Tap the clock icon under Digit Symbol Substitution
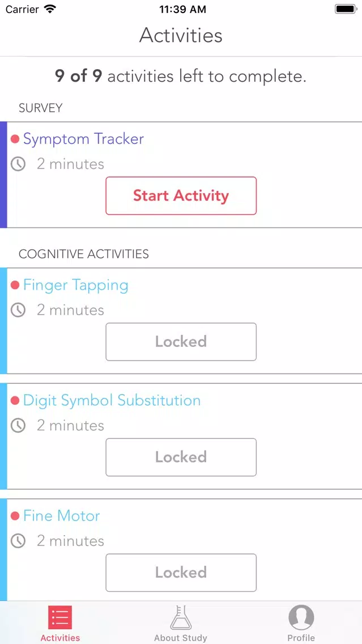362x644 pixels. click(18, 426)
